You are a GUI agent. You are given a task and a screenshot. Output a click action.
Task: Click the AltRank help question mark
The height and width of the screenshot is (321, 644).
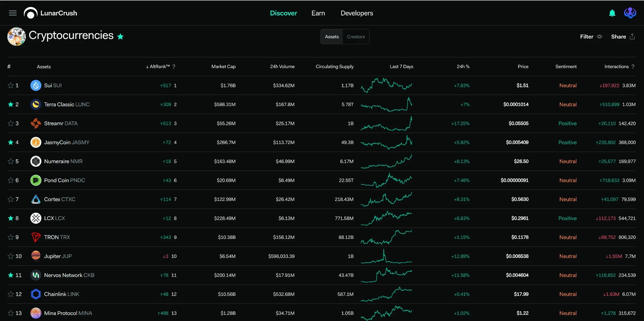[x=174, y=67]
